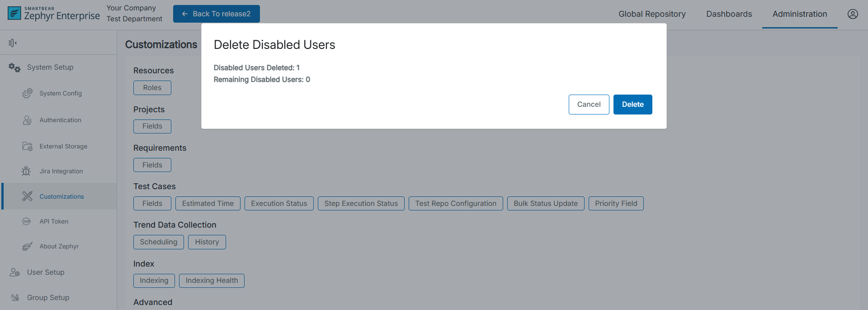Screen dimensions: 868x310
Task: Cancel the Delete Disabled Users dialog
Action: point(589,105)
